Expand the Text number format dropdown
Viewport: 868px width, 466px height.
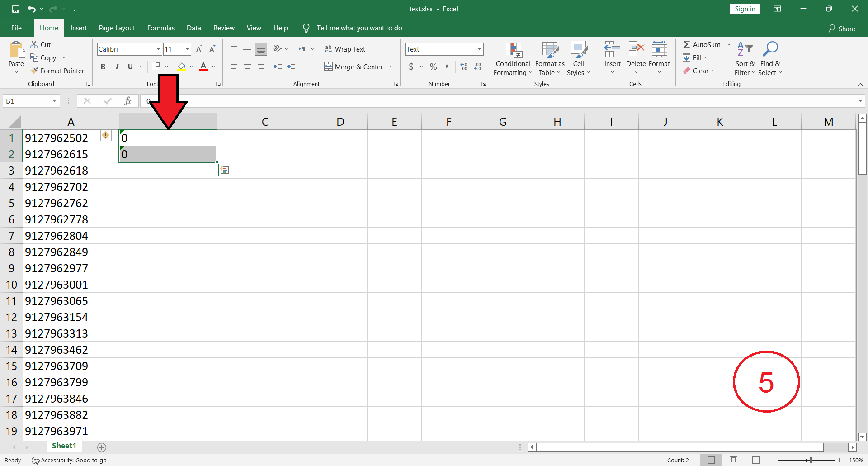coord(479,49)
